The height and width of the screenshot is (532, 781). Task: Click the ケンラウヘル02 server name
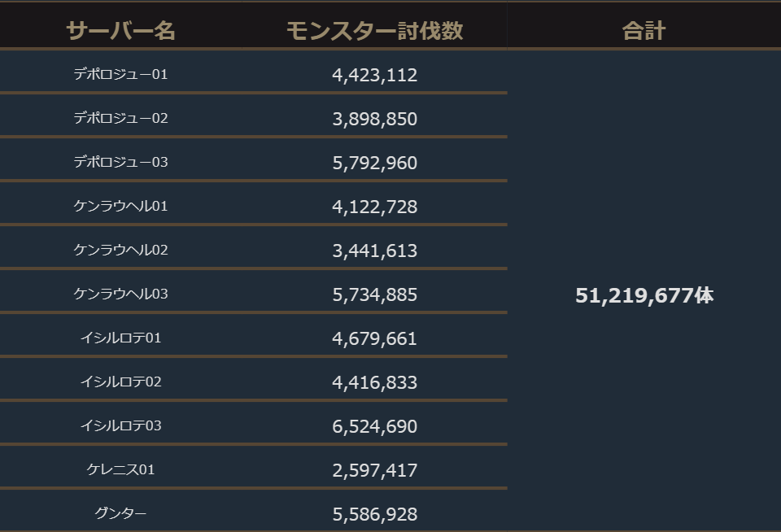point(120,251)
